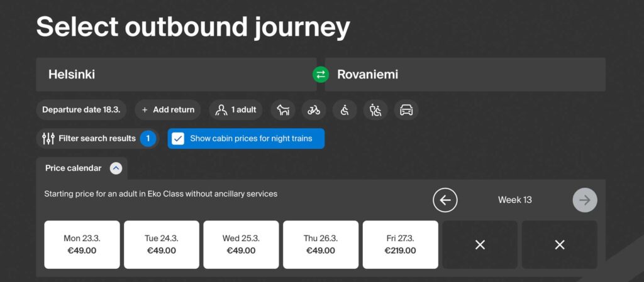Open the Departure date 18.3. picker
Screen dimensions: 644x282
81,110
